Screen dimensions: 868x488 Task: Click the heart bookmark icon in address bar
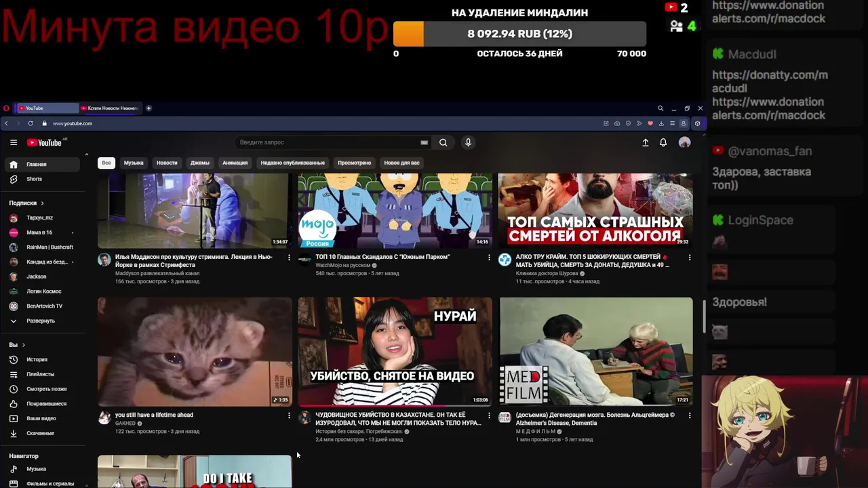click(x=650, y=123)
